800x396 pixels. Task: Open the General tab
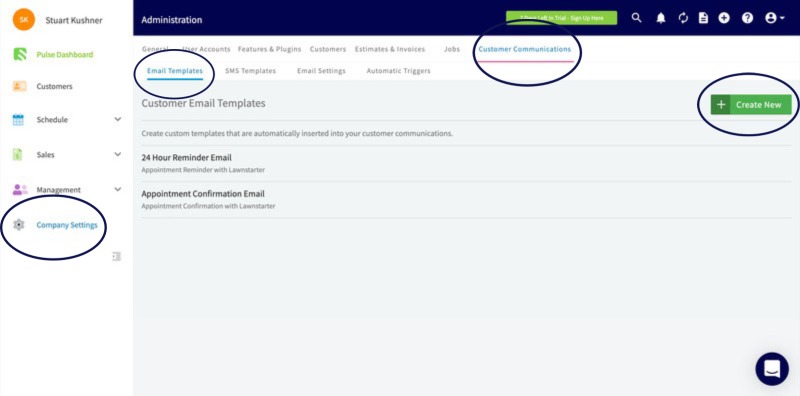click(155, 50)
